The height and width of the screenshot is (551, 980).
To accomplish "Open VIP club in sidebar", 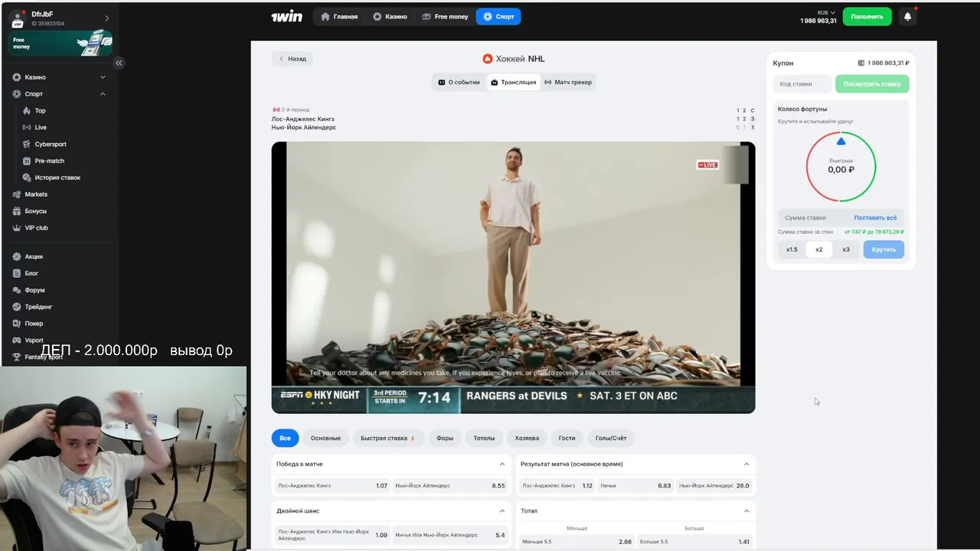I will point(36,228).
